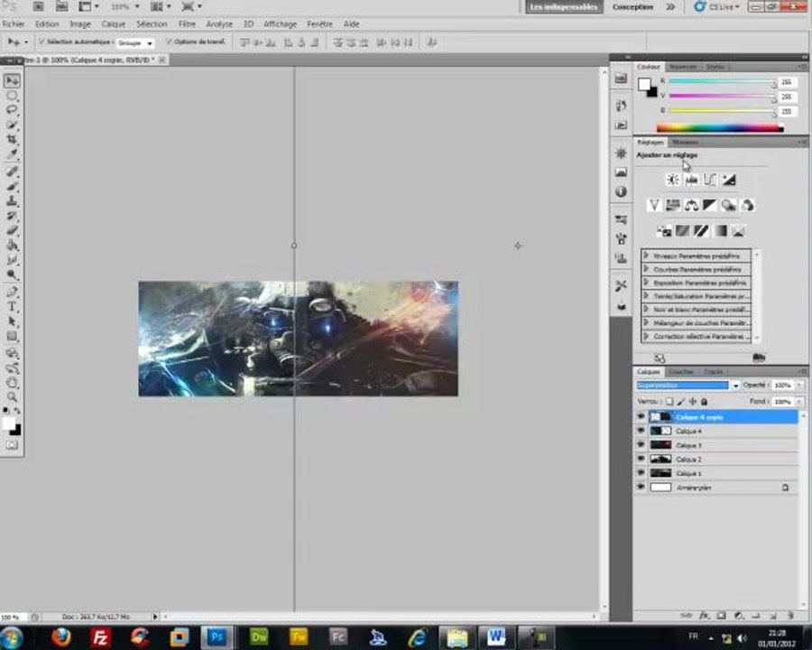Add a Gradient Map adjustment icon
The height and width of the screenshot is (650, 812).
[x=720, y=231]
